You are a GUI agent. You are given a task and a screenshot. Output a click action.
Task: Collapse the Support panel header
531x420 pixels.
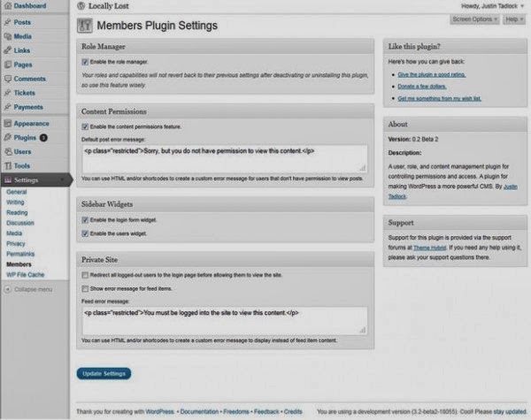coord(455,223)
